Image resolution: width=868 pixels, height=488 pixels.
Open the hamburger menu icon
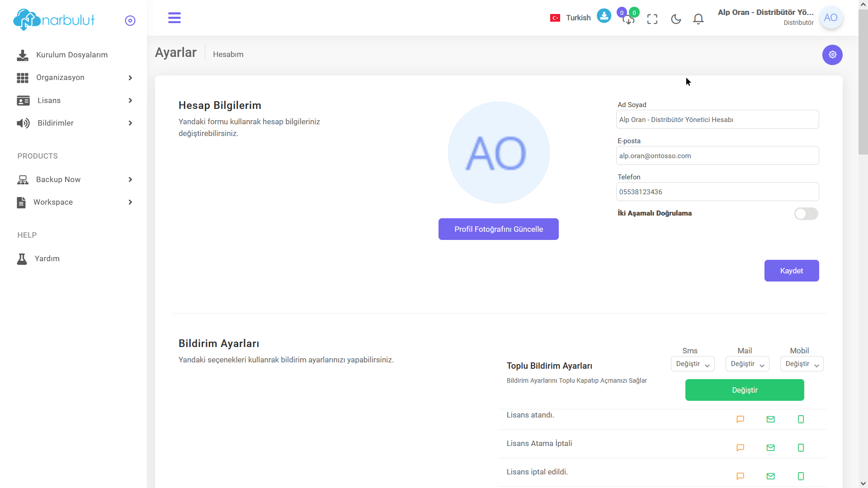click(175, 18)
